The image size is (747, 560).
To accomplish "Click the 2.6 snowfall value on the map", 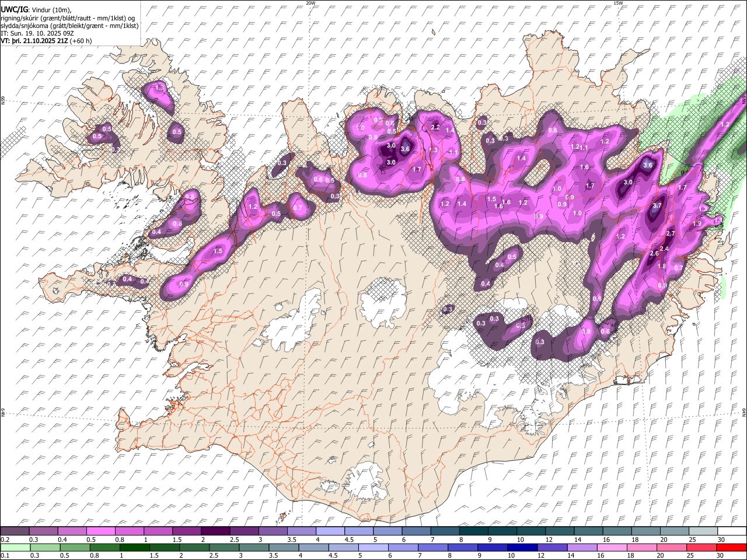I will 654,253.
